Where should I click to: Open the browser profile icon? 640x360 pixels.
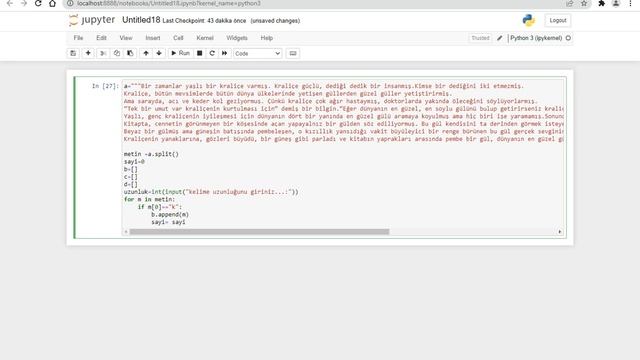[616, 4]
